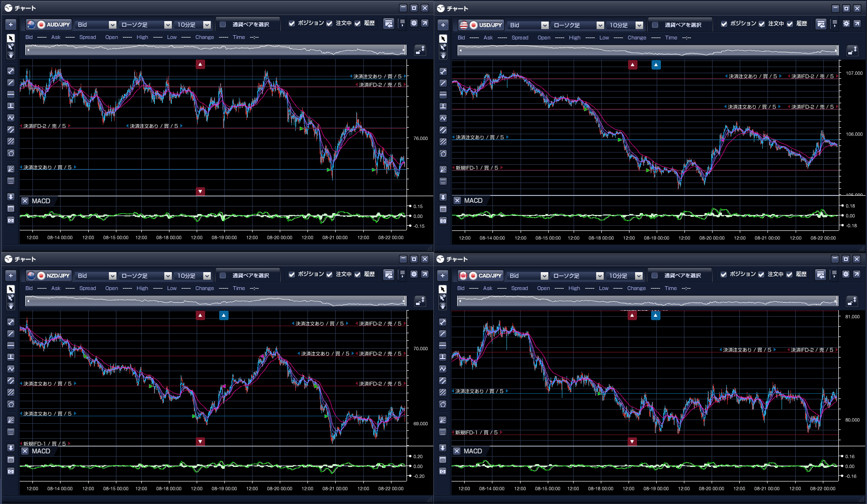Click the blue up-arrow marker in USD/JPY chart
Screen dimensions: 867x504
coord(656,65)
